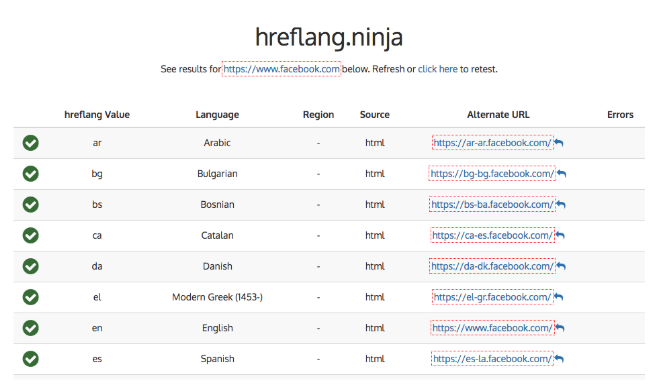
Task: Click the return arrow icon next to da-dk.facebook.com
Action: point(561,266)
